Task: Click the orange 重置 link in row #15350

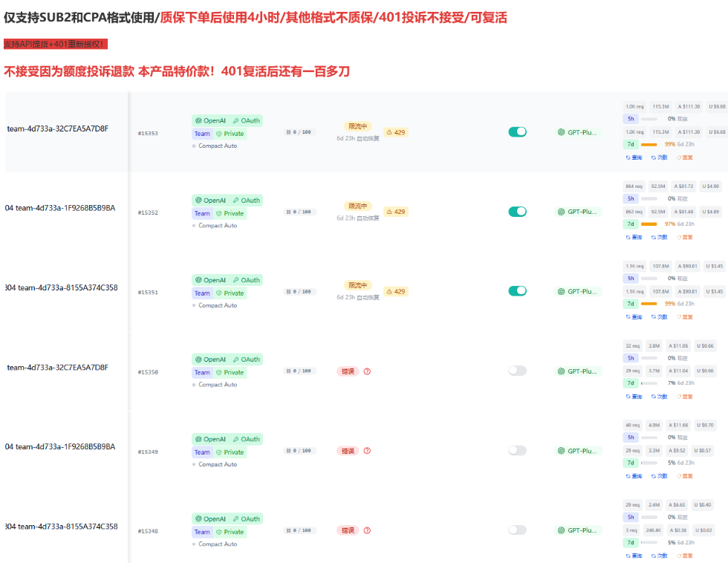Action: (x=685, y=397)
